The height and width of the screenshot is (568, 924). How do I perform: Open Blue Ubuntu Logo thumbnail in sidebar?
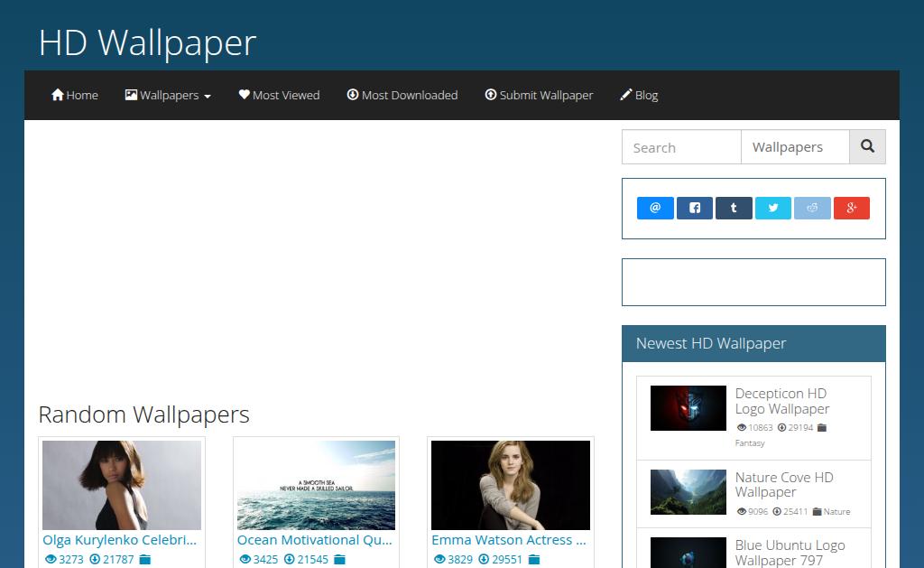pyautogui.click(x=688, y=553)
